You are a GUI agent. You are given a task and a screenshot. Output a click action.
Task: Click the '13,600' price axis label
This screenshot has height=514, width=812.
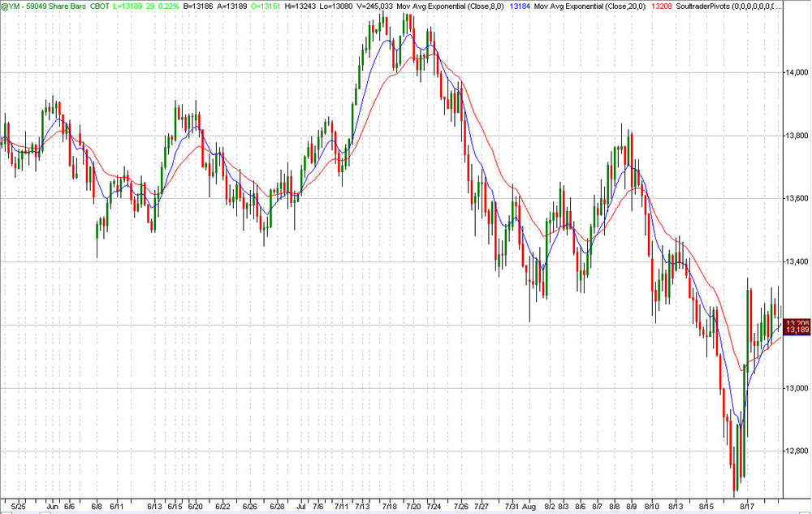coord(797,198)
